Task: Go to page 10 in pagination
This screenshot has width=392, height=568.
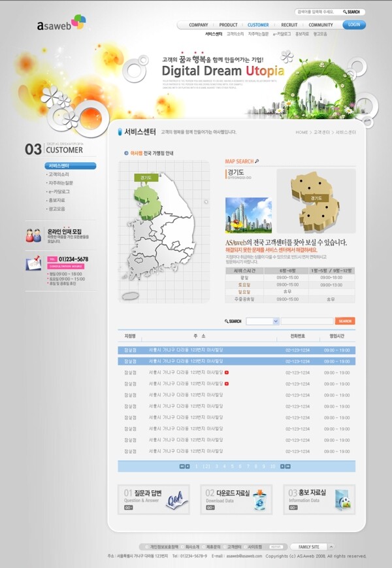Action: [x=272, y=466]
